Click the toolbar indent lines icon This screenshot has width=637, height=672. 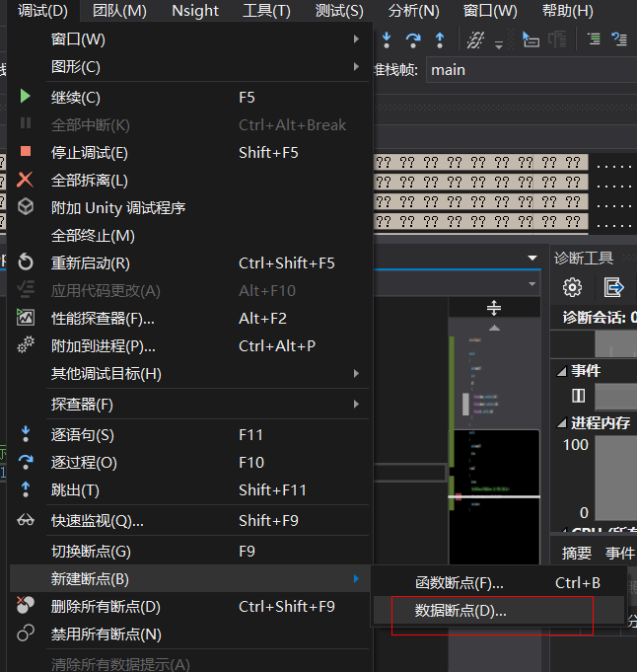594,39
